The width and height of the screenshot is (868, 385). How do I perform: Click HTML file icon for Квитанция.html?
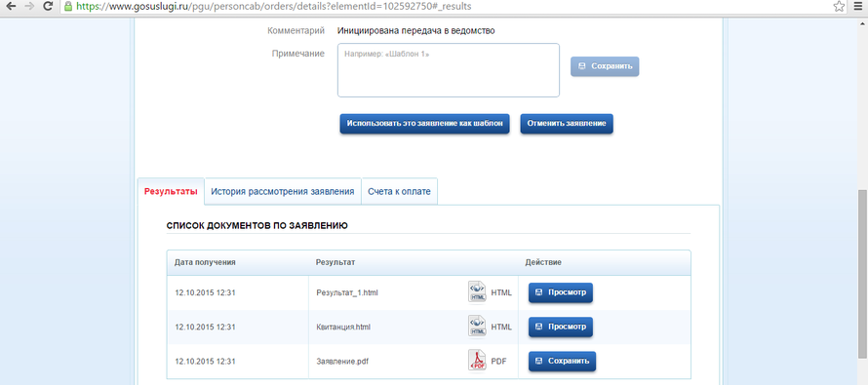(477, 327)
